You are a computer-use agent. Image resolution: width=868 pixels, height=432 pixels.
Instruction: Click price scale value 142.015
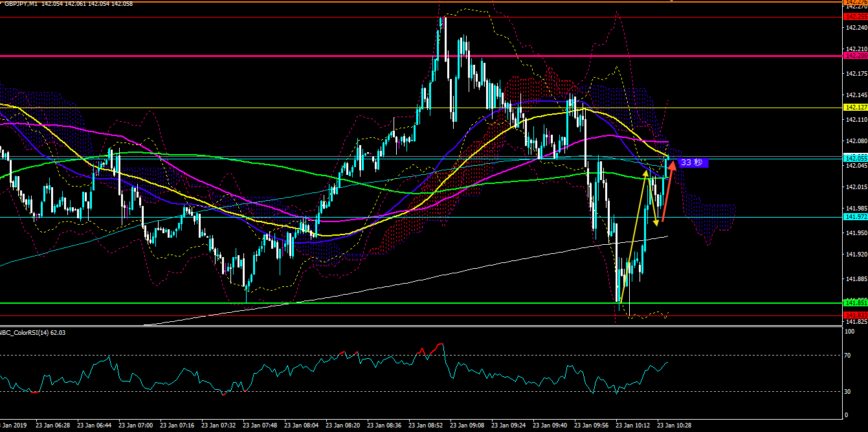tap(856, 187)
